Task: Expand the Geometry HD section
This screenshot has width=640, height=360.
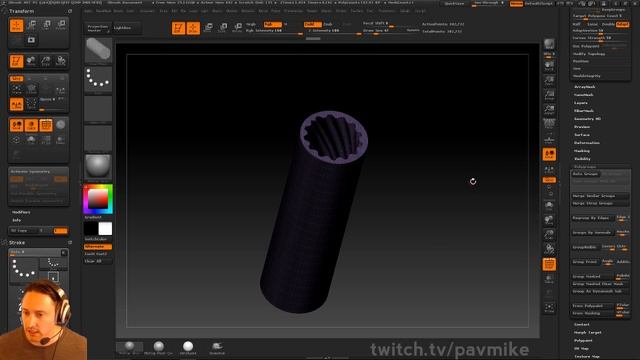Action: pos(587,119)
